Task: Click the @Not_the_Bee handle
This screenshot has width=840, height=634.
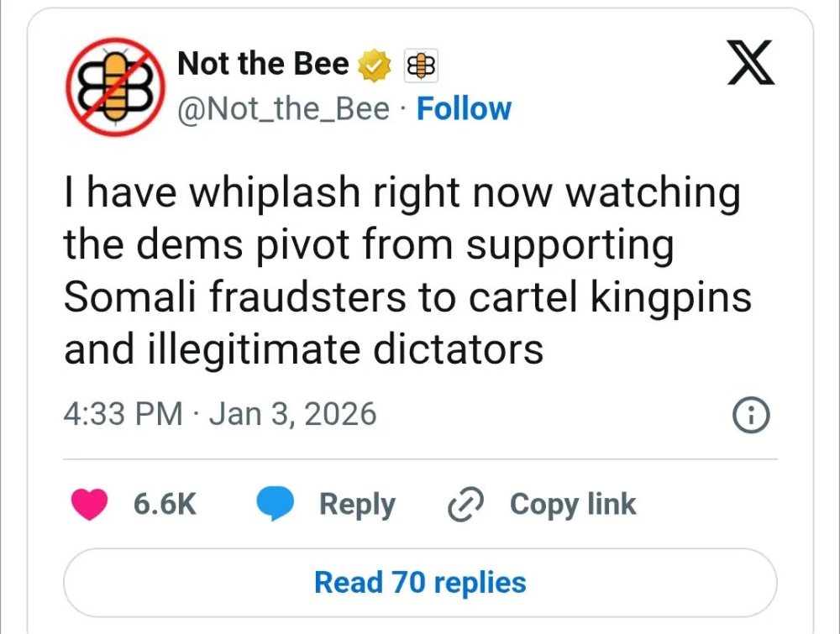Action: pos(284,109)
